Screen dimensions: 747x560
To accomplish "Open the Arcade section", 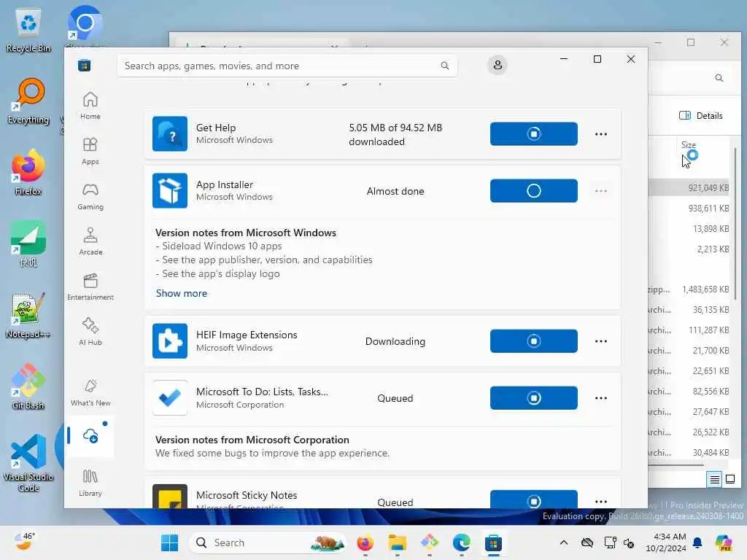I will pos(90,241).
